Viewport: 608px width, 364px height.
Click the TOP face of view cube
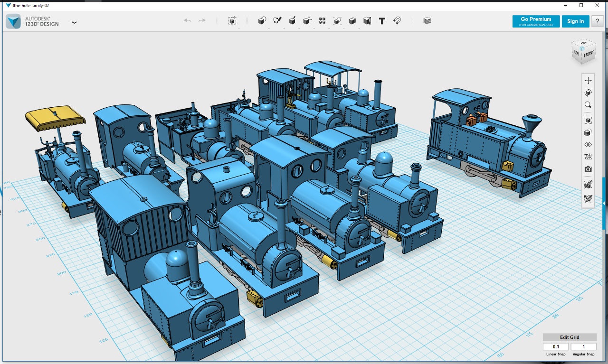pyautogui.click(x=583, y=42)
